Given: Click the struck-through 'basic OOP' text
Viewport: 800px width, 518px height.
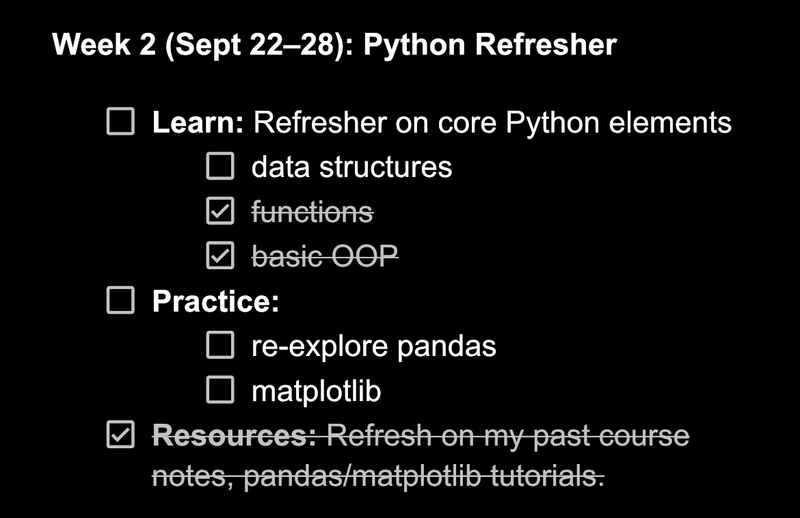Looking at the screenshot, I should [325, 256].
